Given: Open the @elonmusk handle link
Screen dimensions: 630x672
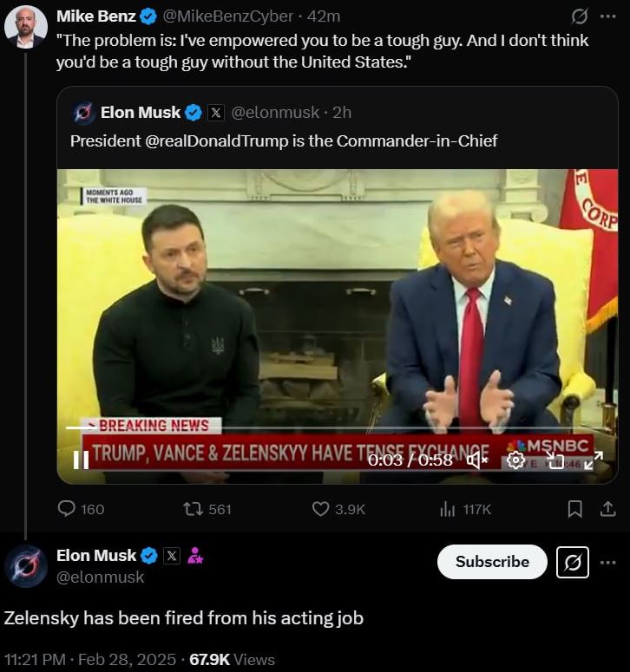Looking at the screenshot, I should pyautogui.click(x=101, y=577).
